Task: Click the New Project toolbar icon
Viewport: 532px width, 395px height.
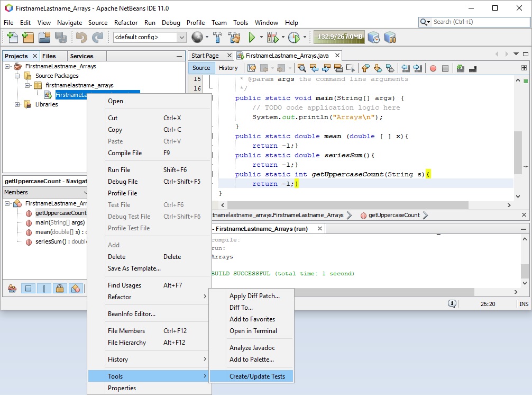Action: [x=28, y=38]
